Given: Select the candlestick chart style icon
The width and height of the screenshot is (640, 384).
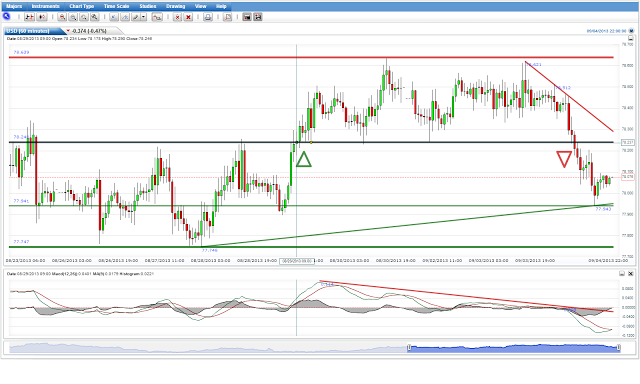Looking at the screenshot, I should pos(42,17).
